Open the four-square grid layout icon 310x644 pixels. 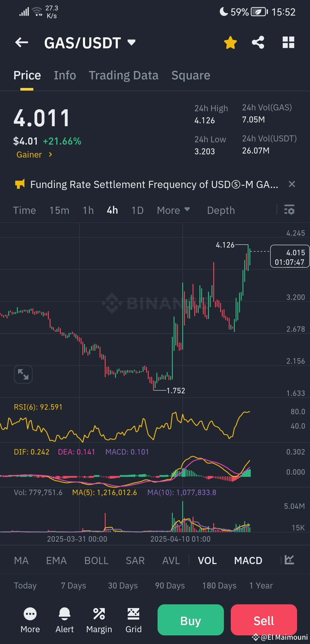click(x=288, y=43)
